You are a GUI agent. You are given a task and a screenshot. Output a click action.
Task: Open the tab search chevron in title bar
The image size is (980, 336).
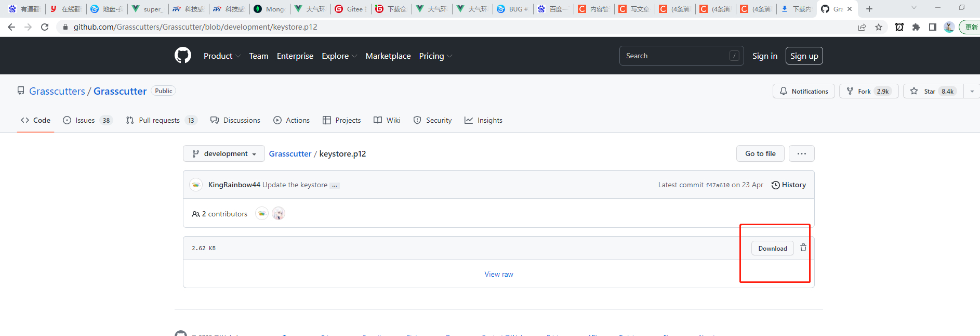[914, 8]
